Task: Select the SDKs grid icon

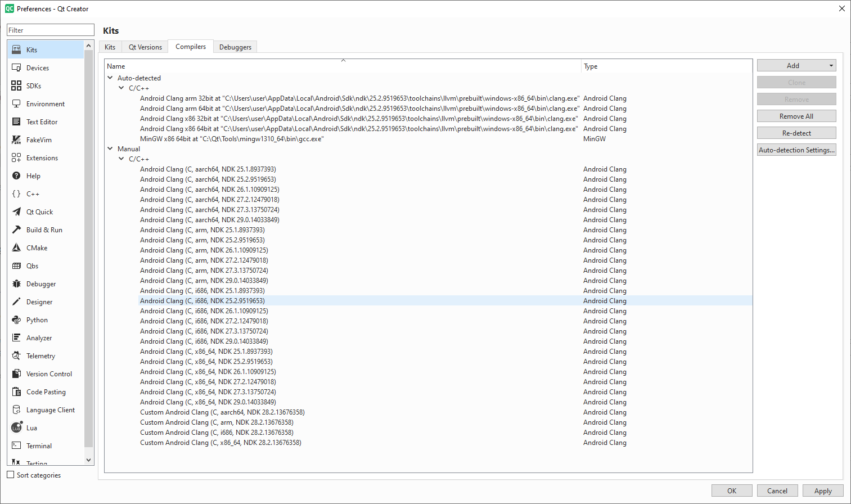Action: tap(16, 85)
